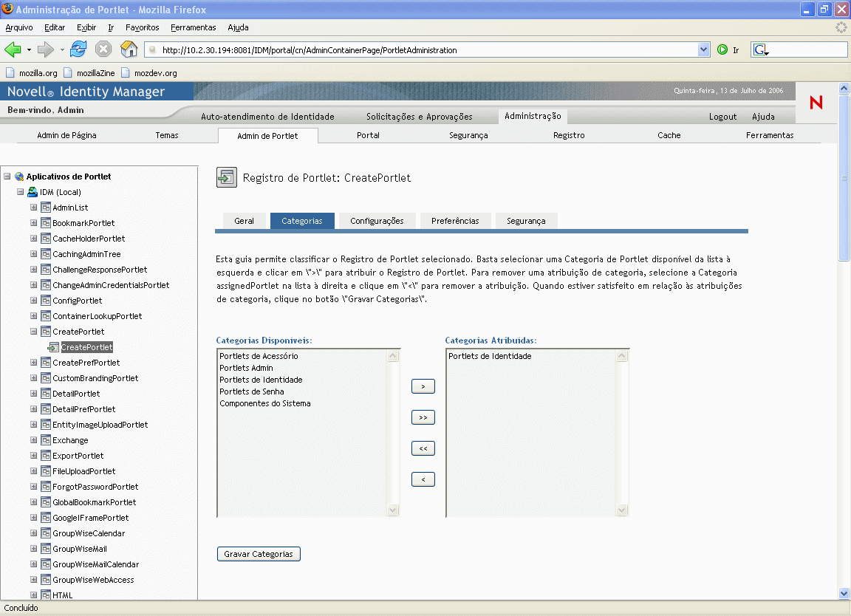This screenshot has height=616, width=851.
Task: Click the Gravar Categorias button
Action: pyautogui.click(x=259, y=553)
